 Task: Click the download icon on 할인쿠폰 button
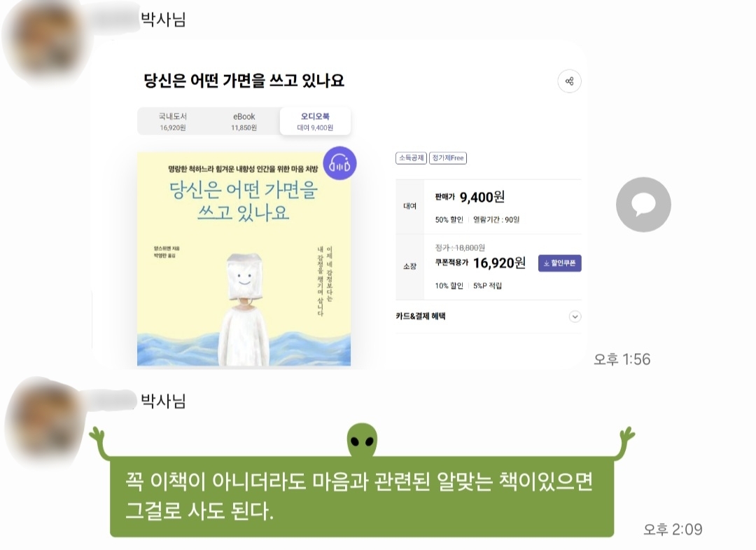(x=546, y=263)
